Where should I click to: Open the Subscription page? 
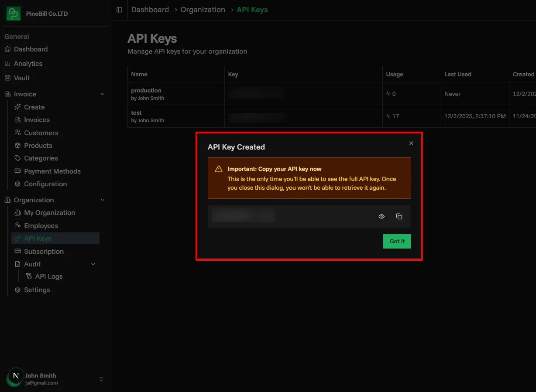pos(43,251)
